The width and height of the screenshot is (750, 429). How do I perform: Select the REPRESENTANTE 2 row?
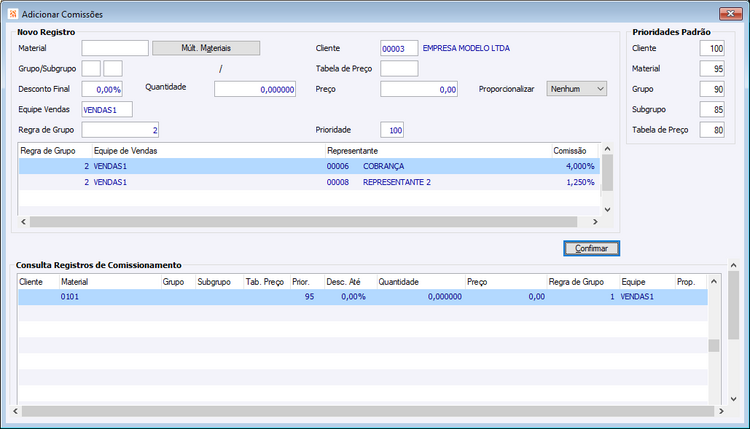pos(309,182)
